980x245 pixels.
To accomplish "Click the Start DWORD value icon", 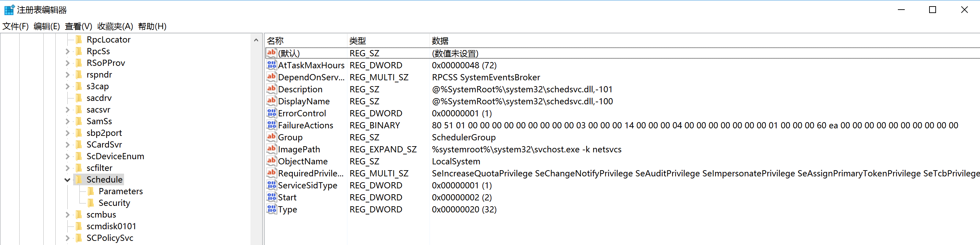I will click(x=271, y=198).
